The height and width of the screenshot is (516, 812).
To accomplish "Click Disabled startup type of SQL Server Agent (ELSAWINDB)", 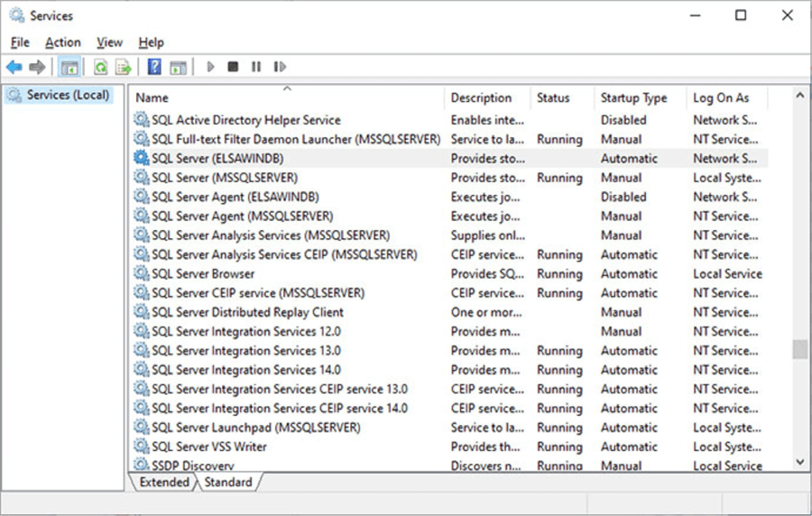I will [623, 196].
